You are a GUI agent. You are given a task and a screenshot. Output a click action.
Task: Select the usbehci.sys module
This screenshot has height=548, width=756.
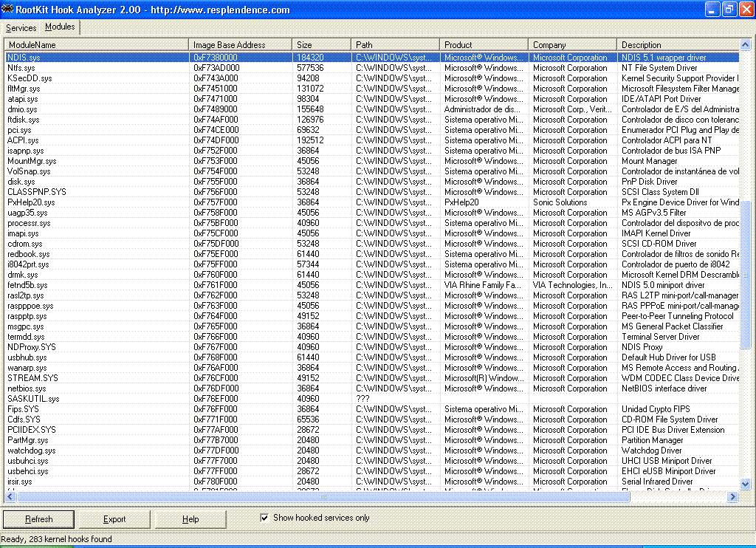[372, 471]
